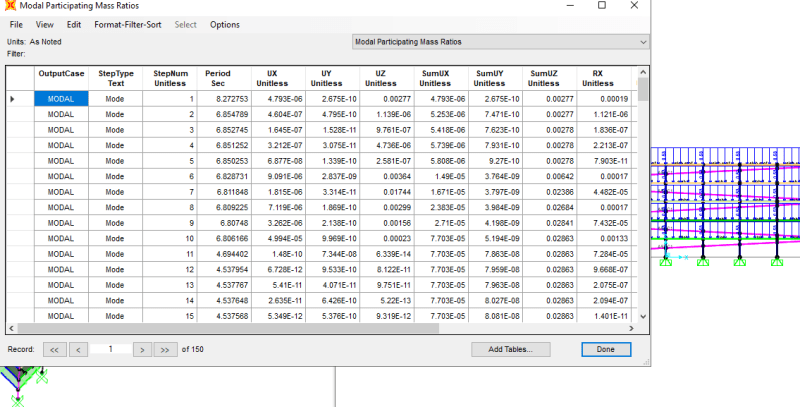Go to first record with << button
800x407 pixels.
coord(55,349)
